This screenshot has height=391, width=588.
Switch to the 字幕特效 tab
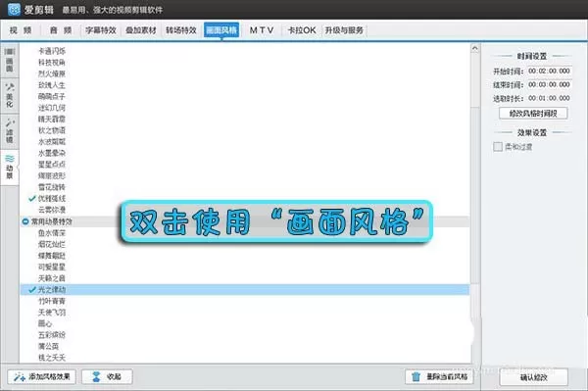coord(101,30)
